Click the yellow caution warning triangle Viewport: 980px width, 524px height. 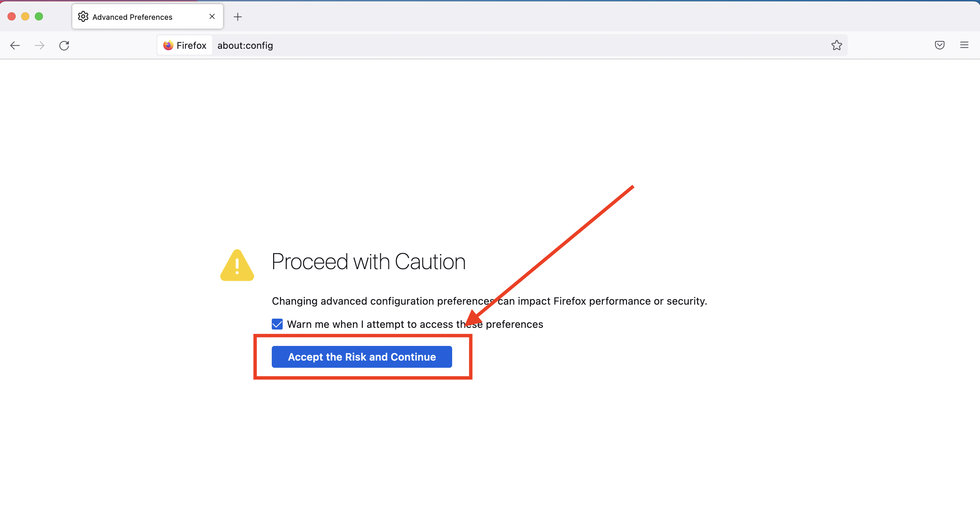click(237, 266)
